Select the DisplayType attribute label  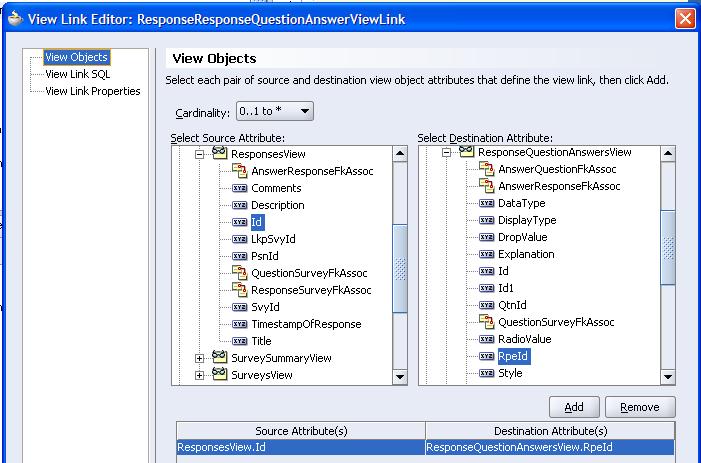[527, 220]
